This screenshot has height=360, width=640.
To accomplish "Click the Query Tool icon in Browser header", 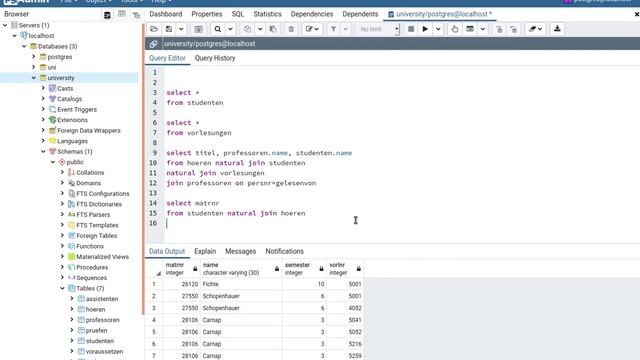I will pyautogui.click(x=107, y=15).
